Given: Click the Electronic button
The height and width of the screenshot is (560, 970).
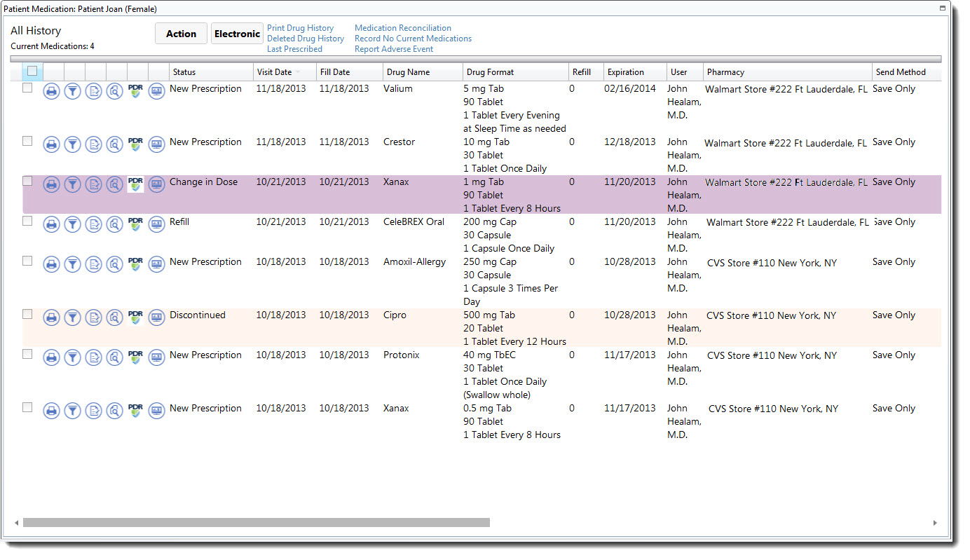Looking at the screenshot, I should click(x=237, y=34).
